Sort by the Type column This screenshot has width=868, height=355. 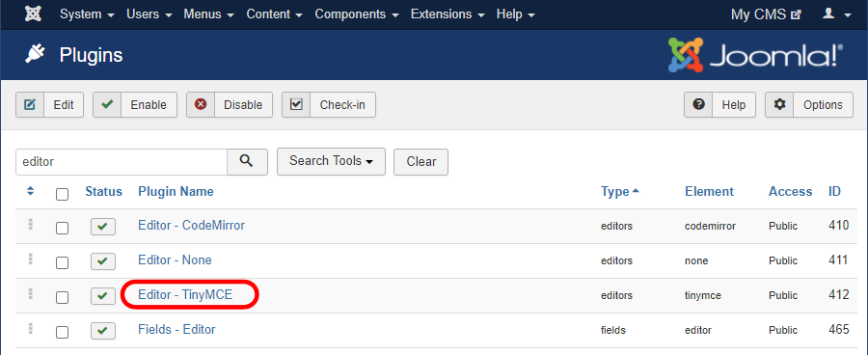click(x=620, y=192)
